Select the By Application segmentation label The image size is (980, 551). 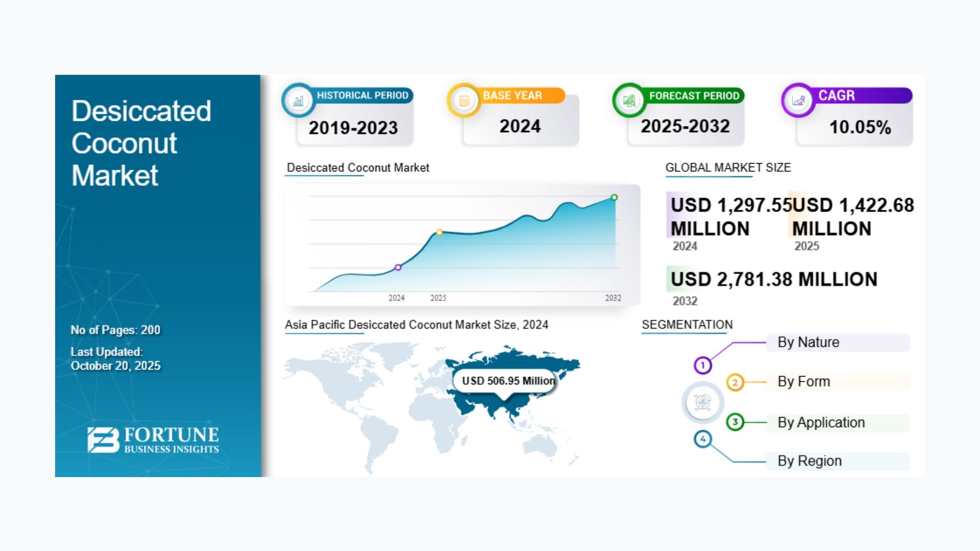[821, 422]
